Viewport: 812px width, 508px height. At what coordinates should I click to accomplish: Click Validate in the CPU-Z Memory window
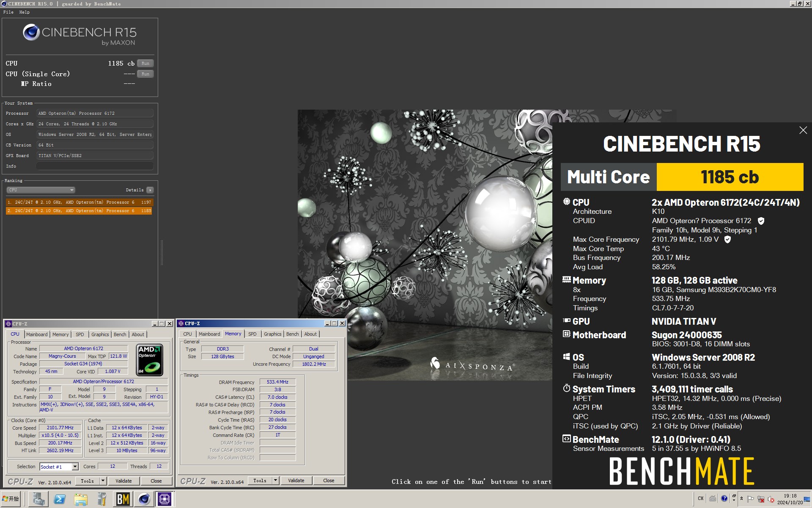coord(296,480)
